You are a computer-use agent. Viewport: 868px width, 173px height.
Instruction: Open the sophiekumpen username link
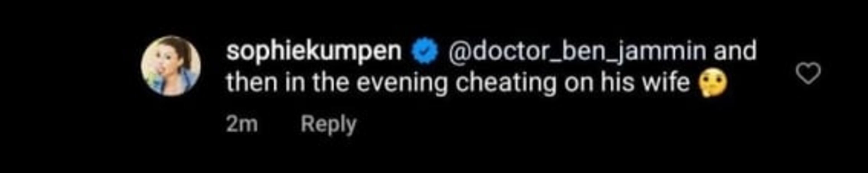tap(314, 52)
